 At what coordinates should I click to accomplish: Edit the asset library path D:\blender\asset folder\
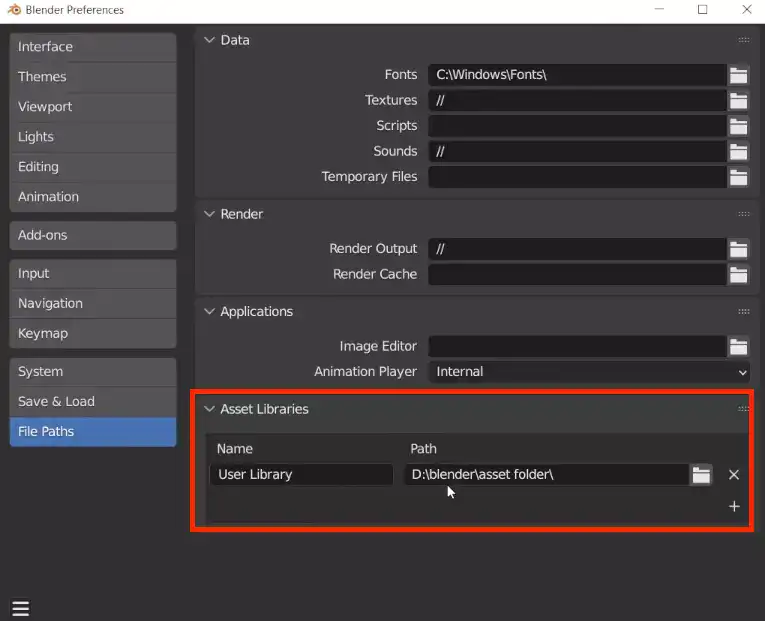[547, 475]
